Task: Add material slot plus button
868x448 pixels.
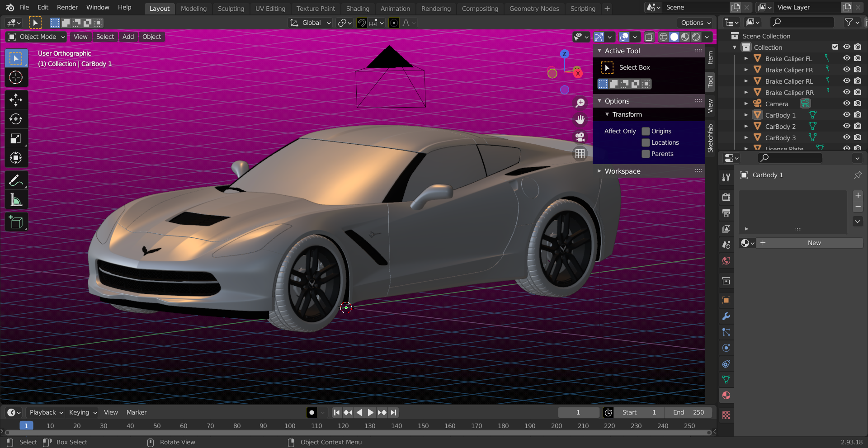Action: tap(858, 195)
